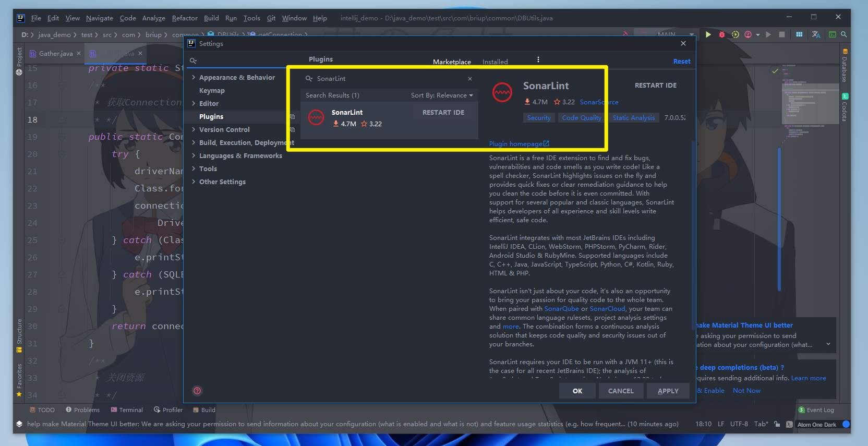Run the program with the green play icon

(x=708, y=34)
